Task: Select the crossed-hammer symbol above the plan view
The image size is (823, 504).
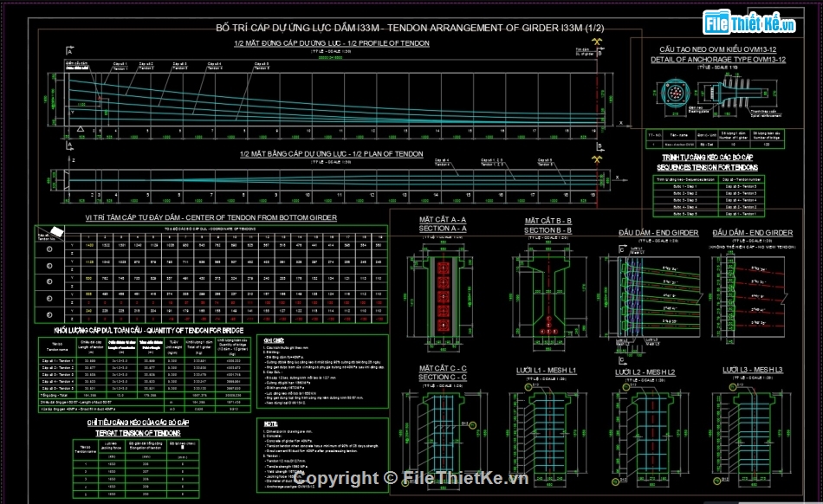Action: pyautogui.click(x=599, y=159)
